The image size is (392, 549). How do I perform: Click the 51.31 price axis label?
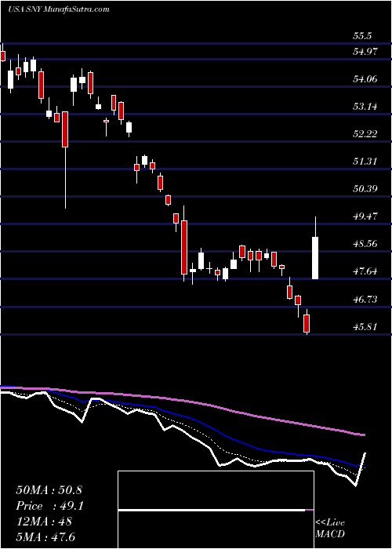pos(365,162)
